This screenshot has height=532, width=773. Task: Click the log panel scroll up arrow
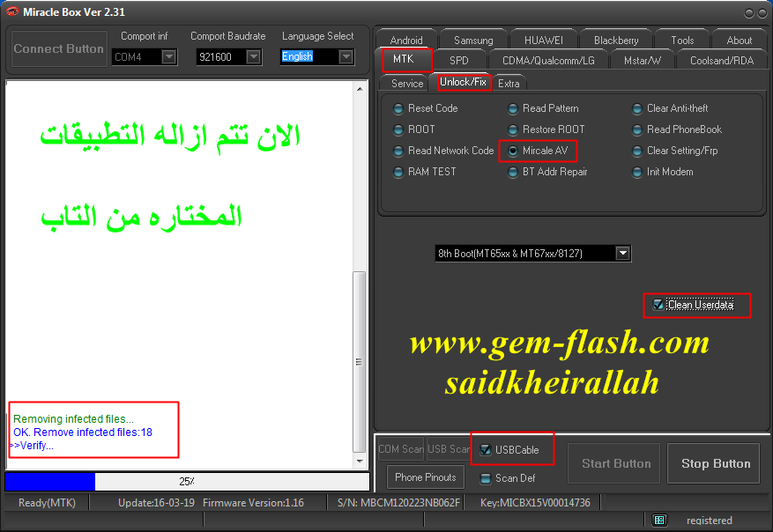click(x=360, y=89)
